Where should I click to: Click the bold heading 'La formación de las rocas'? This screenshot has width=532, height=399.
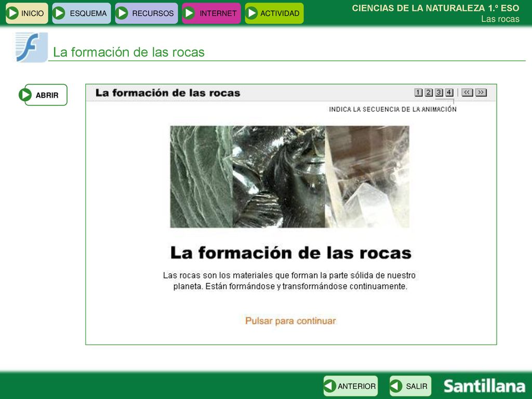tap(291, 253)
